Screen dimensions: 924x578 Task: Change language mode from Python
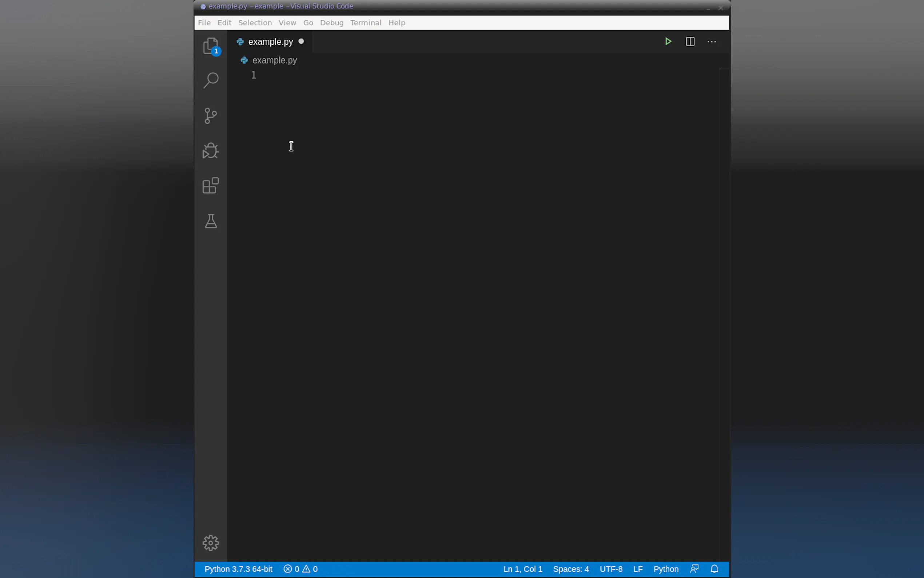(x=665, y=569)
